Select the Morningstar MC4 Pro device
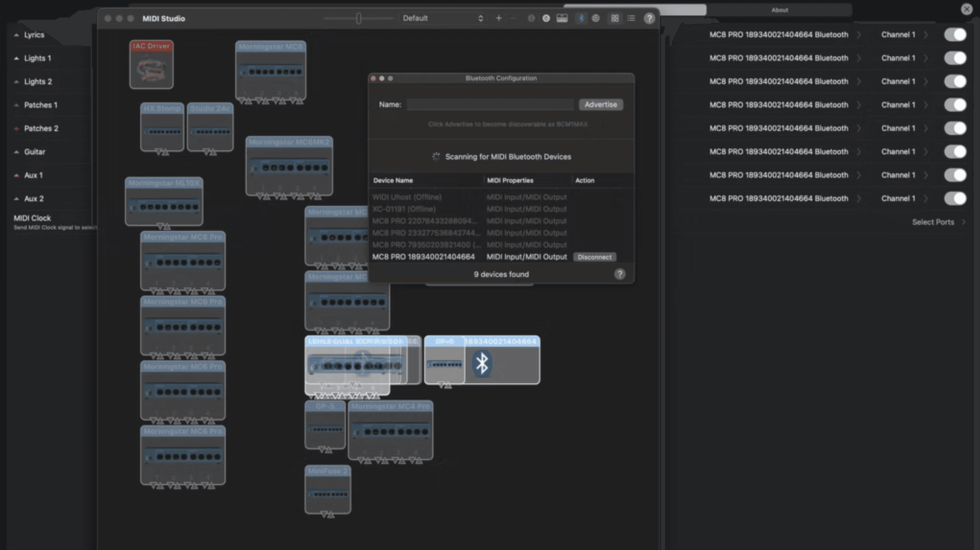980x550 pixels. click(x=390, y=430)
